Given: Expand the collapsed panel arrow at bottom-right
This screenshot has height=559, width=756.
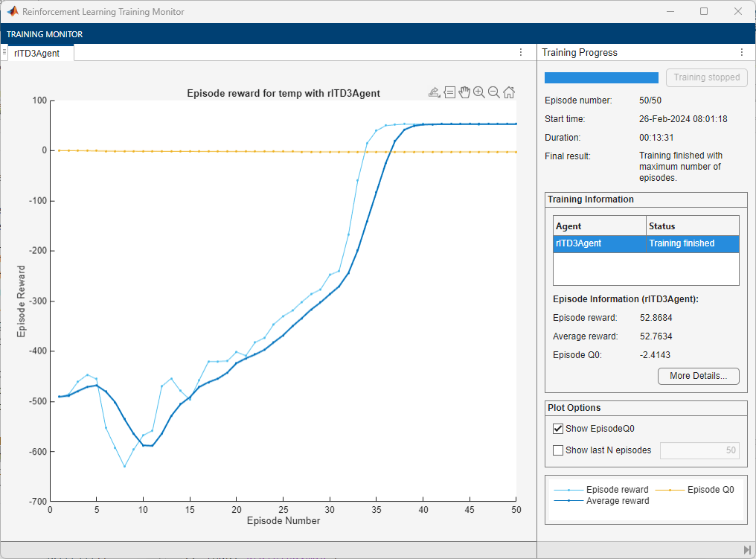Looking at the screenshot, I should tap(746, 549).
